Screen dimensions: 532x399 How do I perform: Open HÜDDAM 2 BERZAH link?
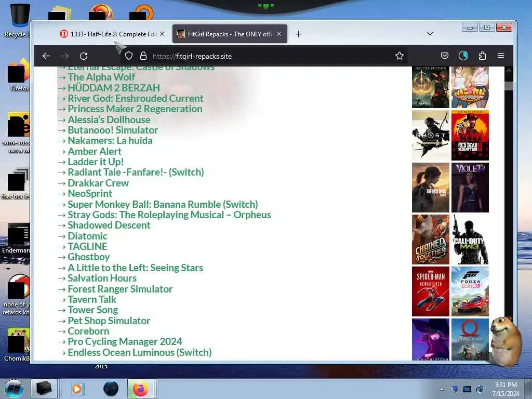coord(114,87)
